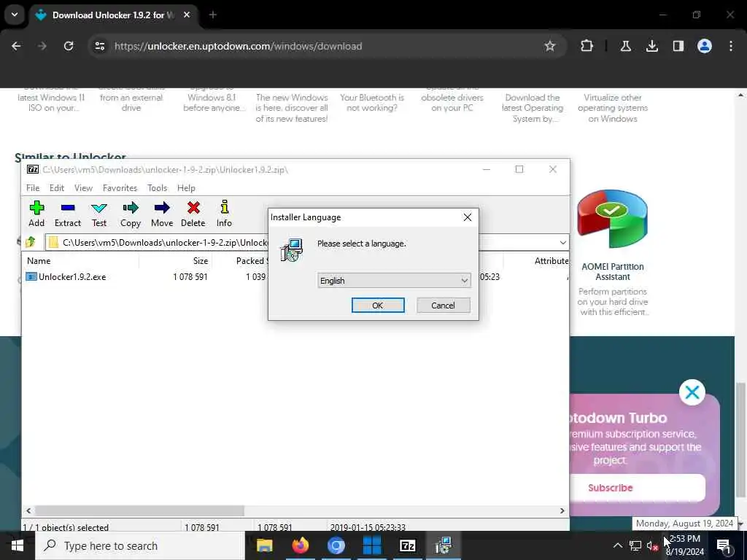Open the notification center icon
This screenshot has height=560, width=747.
tap(724, 546)
